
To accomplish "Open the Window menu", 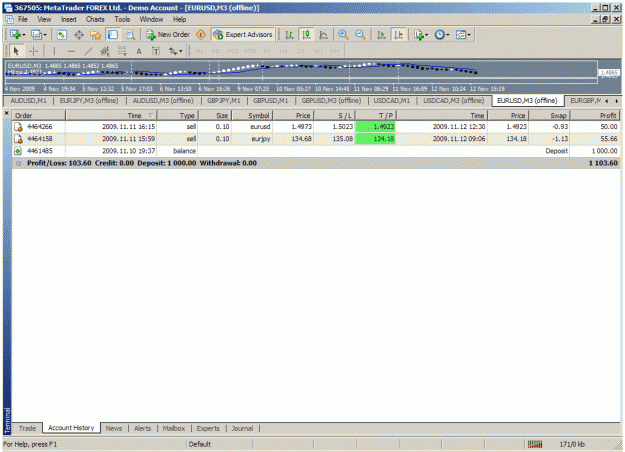I will coord(151,19).
